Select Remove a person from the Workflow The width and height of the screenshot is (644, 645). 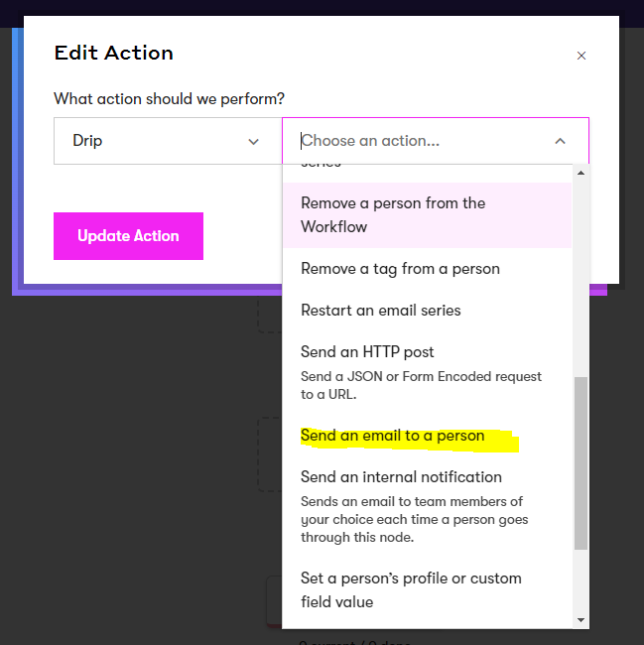[427, 215]
